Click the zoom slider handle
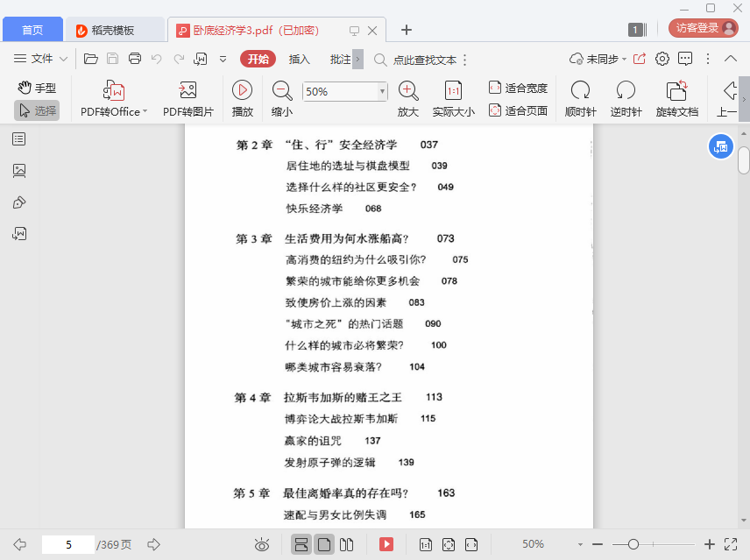This screenshot has height=560, width=750. tap(633, 544)
